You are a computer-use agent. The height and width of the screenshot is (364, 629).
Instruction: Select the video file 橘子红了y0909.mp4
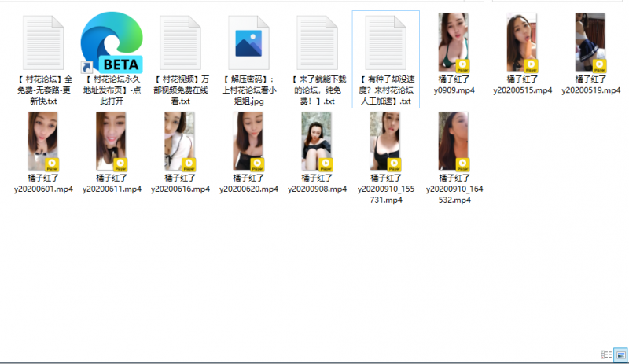(x=454, y=42)
